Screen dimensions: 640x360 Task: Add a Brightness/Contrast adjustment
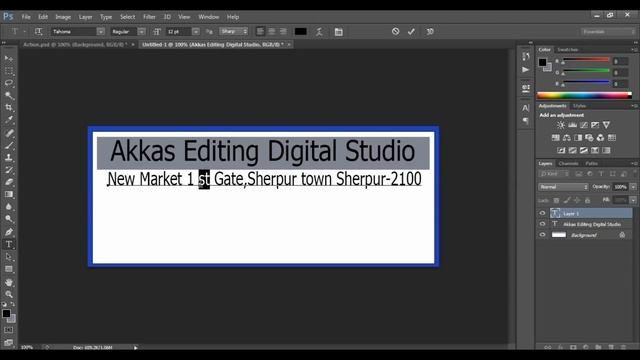pos(561,125)
